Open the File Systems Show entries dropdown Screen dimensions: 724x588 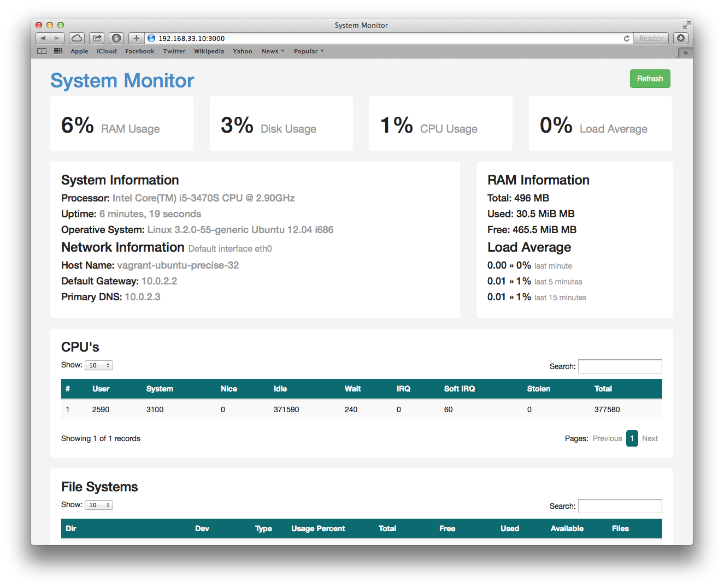point(99,505)
